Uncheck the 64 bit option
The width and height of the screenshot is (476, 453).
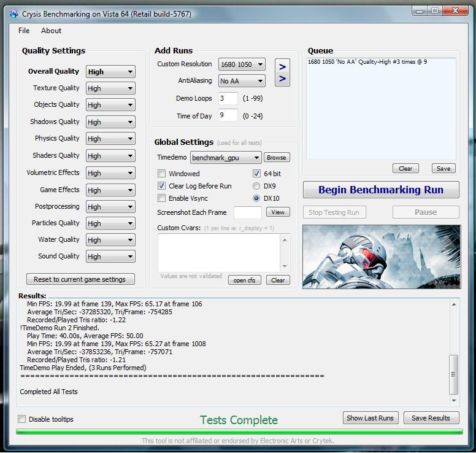click(256, 174)
